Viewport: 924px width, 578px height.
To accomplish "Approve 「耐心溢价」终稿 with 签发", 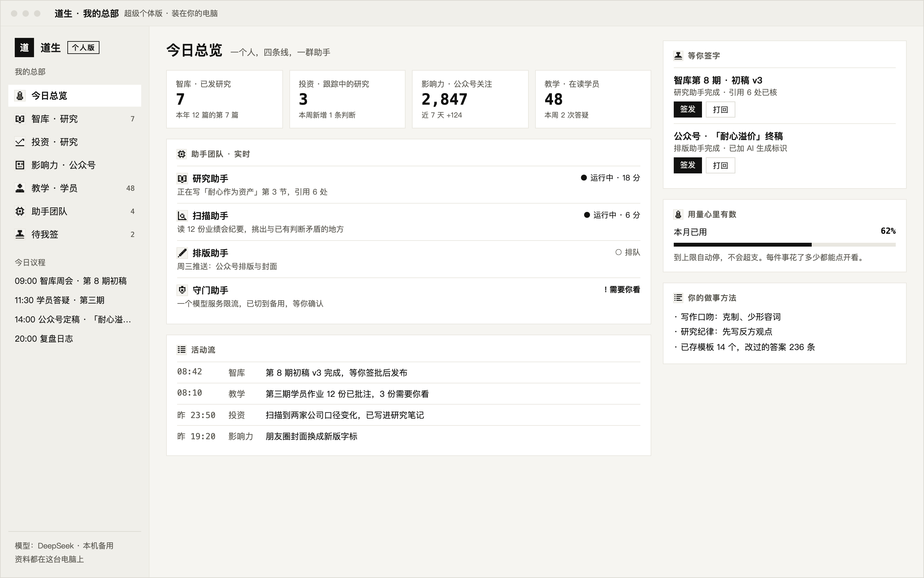I will [x=688, y=165].
